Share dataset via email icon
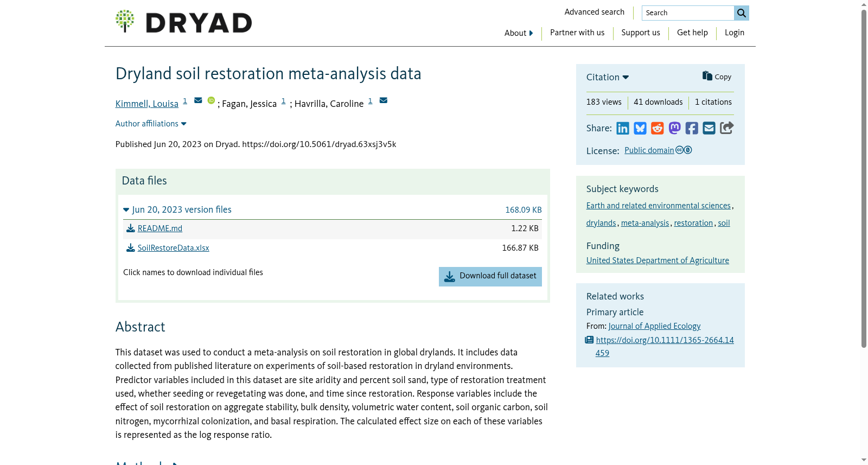868x465 pixels. (x=709, y=128)
